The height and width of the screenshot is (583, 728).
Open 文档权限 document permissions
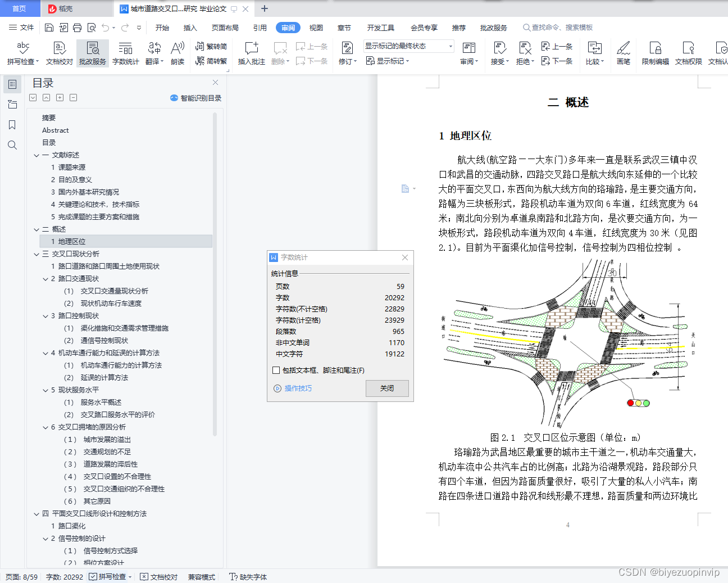689,53
